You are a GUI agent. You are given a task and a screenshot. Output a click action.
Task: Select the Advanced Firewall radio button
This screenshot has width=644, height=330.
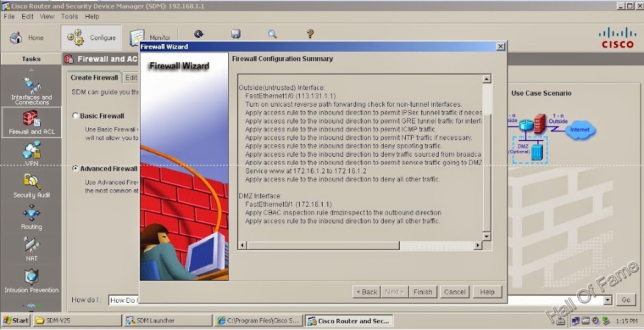pyautogui.click(x=75, y=168)
